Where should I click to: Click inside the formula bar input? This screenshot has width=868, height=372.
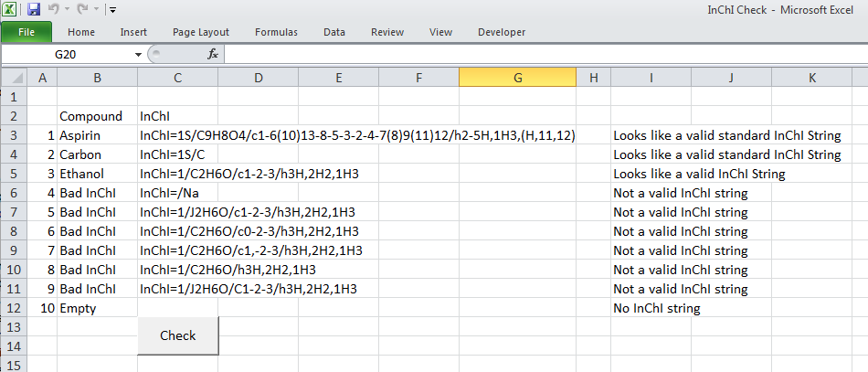[539, 55]
